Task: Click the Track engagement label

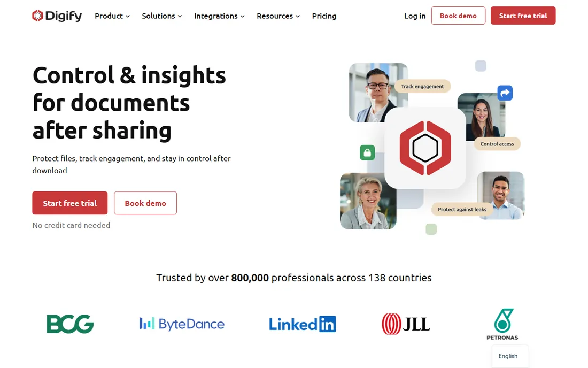Action: tap(422, 86)
